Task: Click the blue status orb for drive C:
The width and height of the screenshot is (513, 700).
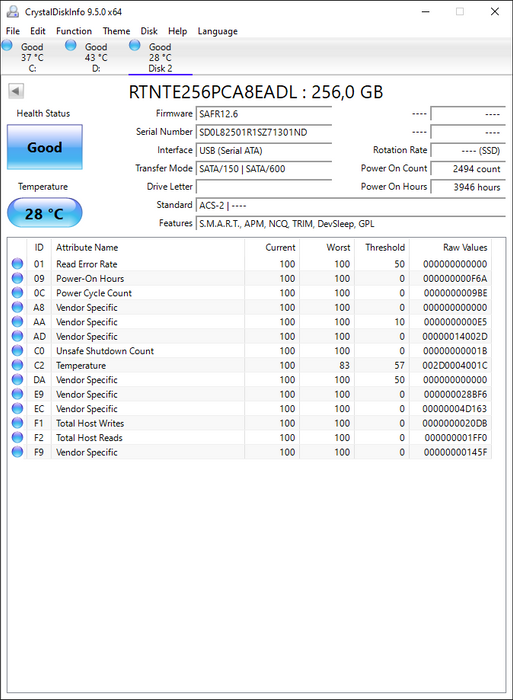Action: 7,45
